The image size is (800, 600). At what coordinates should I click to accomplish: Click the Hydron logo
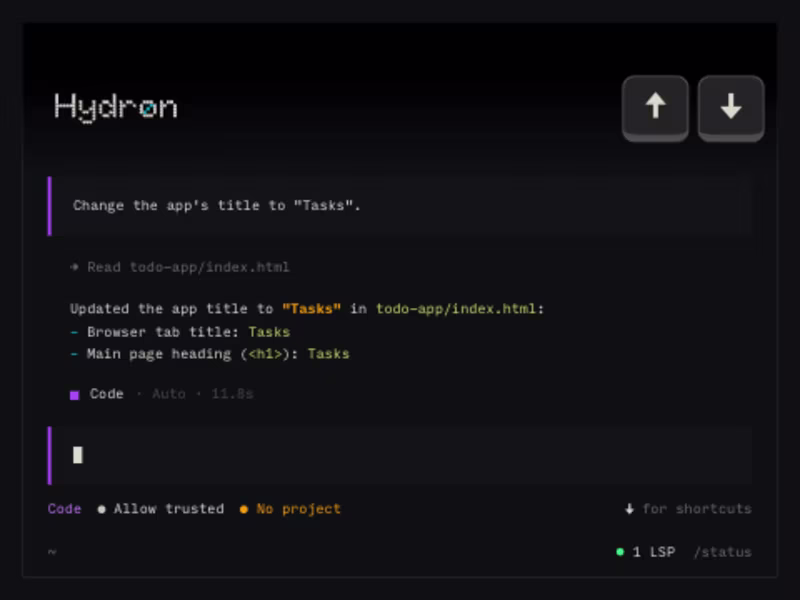coord(116,107)
